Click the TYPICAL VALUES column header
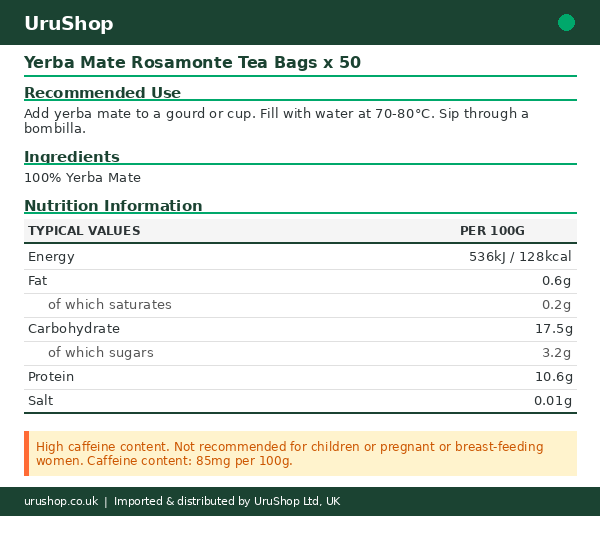Image resolution: width=600 pixels, height=543 pixels. (x=84, y=231)
